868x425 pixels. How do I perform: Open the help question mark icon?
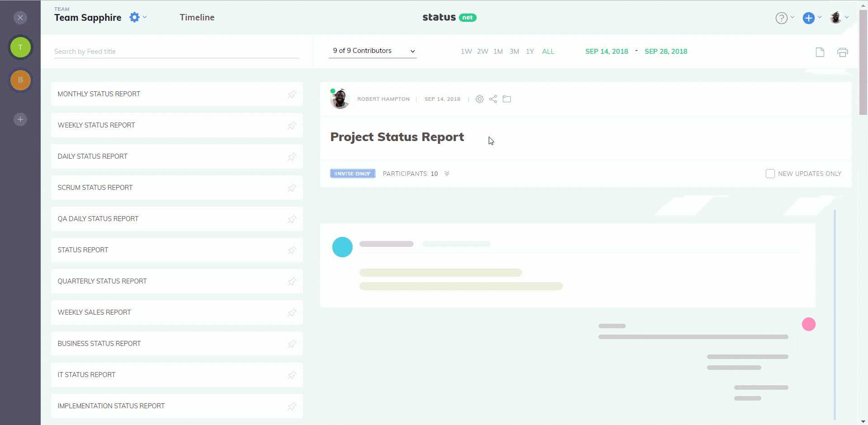tap(781, 18)
